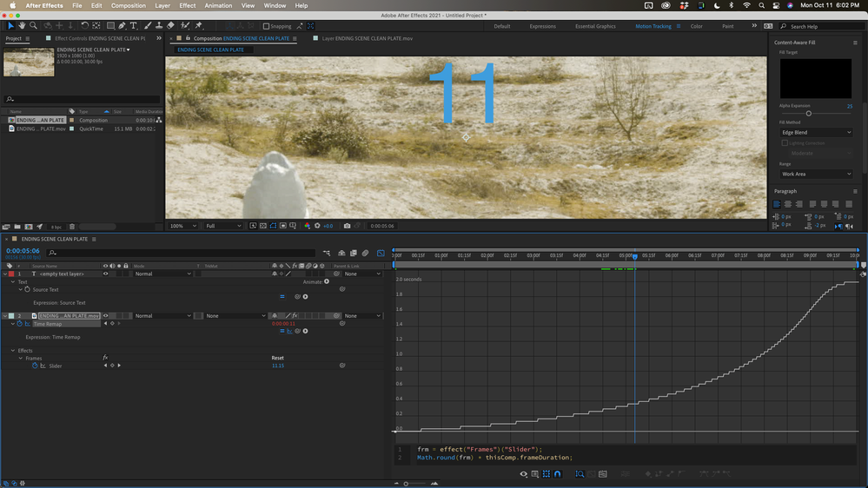Click Reset for the Frames effect
The width and height of the screenshot is (868, 488).
pos(277,358)
